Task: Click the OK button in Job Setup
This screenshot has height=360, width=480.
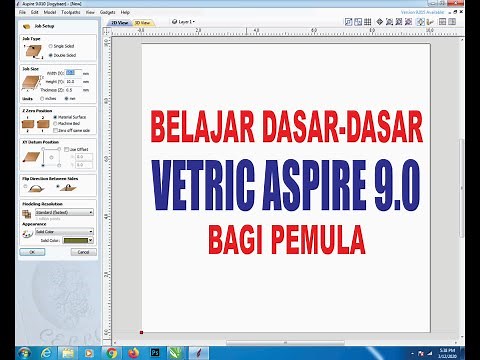Action: (x=32, y=252)
